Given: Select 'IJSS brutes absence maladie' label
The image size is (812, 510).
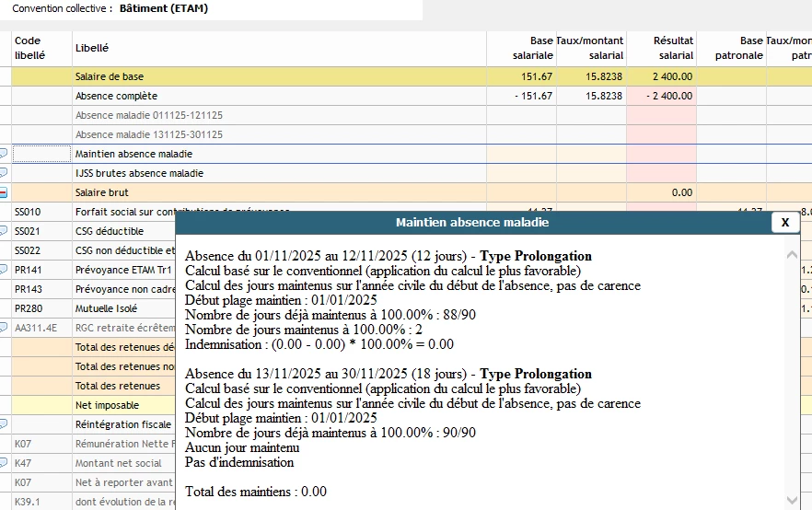Looking at the screenshot, I should tap(139, 173).
